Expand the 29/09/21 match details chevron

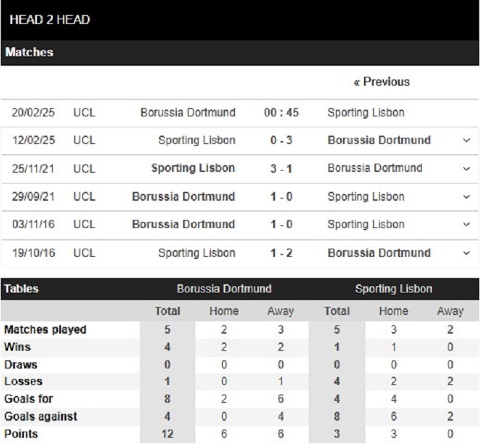[466, 197]
